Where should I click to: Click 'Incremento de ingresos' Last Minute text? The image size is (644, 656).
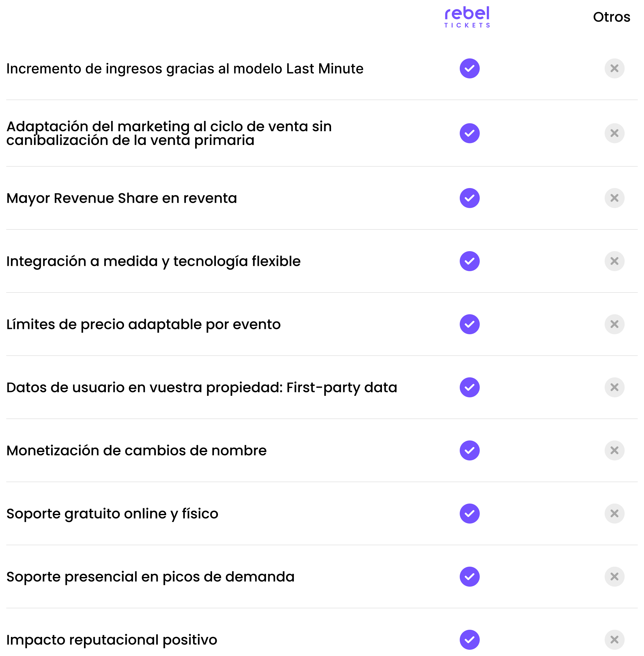point(185,69)
